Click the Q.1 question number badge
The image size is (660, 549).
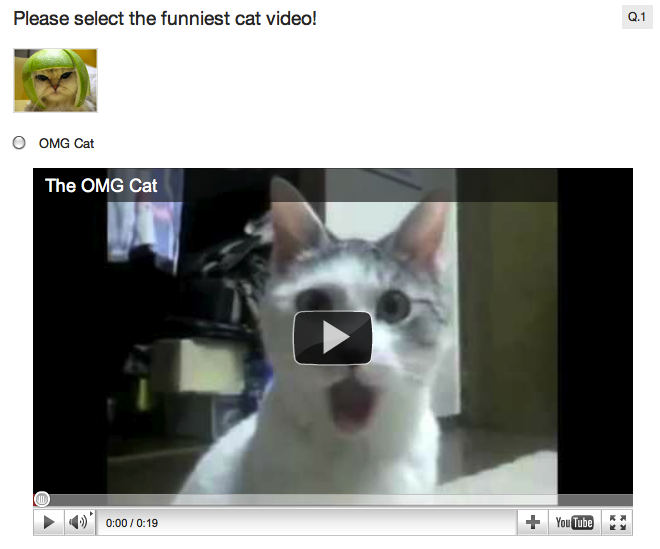coord(636,17)
